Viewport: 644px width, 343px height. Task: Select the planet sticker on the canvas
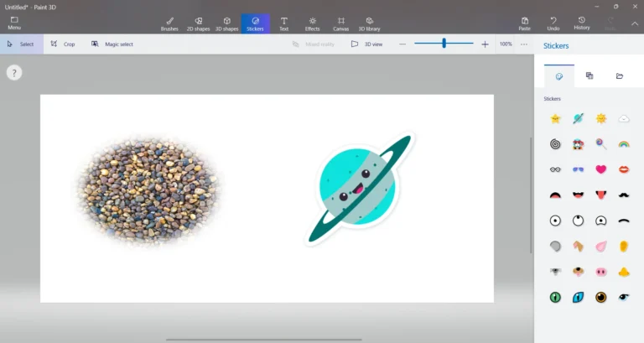pyautogui.click(x=360, y=188)
